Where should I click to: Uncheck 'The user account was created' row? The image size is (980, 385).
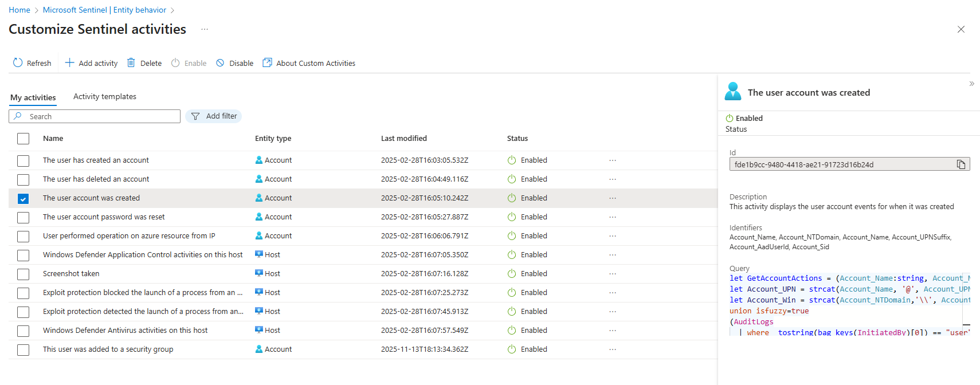tap(23, 199)
